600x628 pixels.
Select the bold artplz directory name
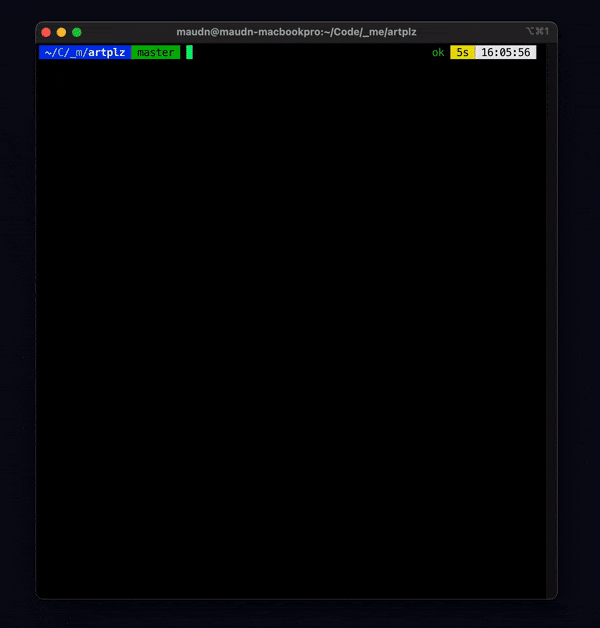coord(107,52)
